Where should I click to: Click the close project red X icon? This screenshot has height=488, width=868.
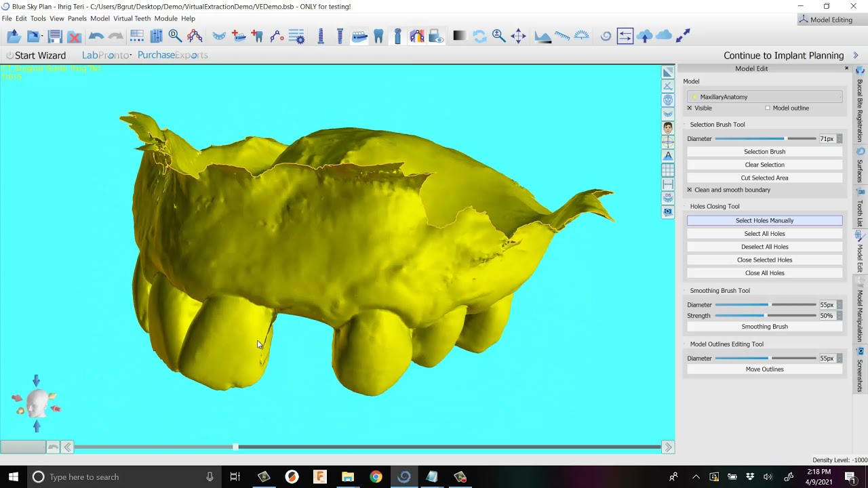pos(75,37)
